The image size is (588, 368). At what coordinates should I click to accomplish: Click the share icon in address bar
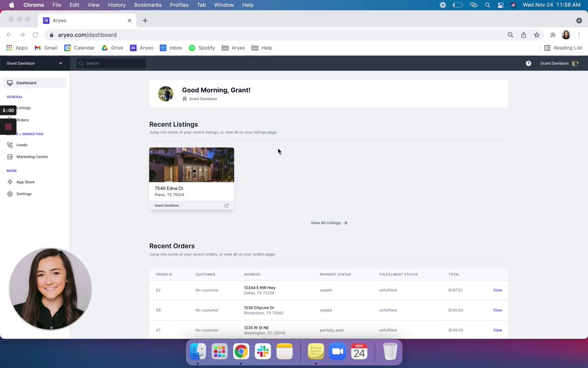point(524,35)
